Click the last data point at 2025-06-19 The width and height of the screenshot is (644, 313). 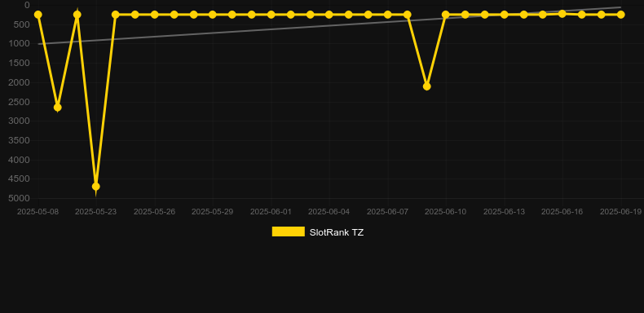tap(620, 15)
